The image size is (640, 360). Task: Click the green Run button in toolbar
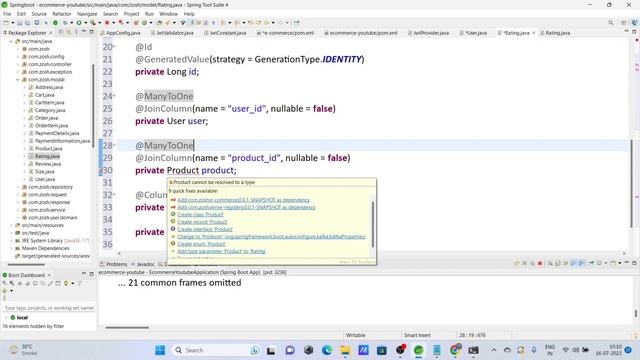pyautogui.click(x=79, y=23)
